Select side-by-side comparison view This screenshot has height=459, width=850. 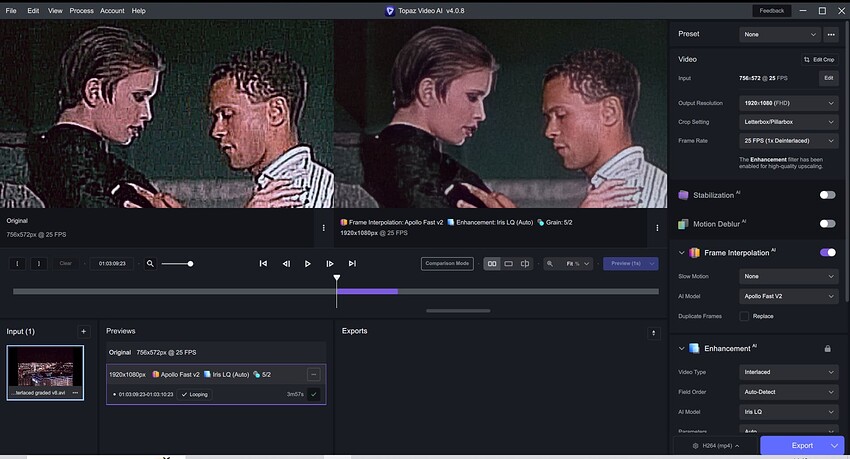[492, 263]
